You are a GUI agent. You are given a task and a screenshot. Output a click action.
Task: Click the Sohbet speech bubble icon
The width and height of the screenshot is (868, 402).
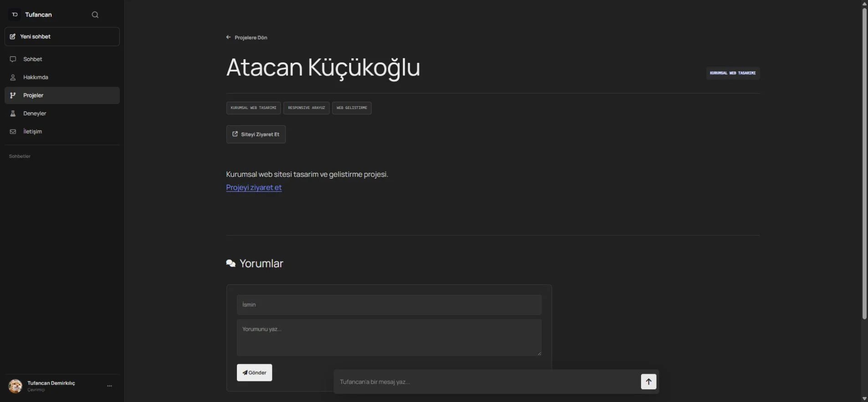13,59
